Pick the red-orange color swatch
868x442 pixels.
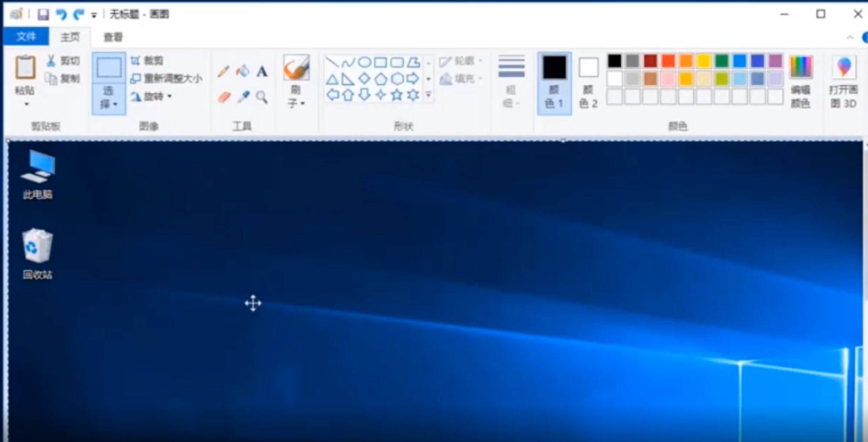click(x=668, y=61)
